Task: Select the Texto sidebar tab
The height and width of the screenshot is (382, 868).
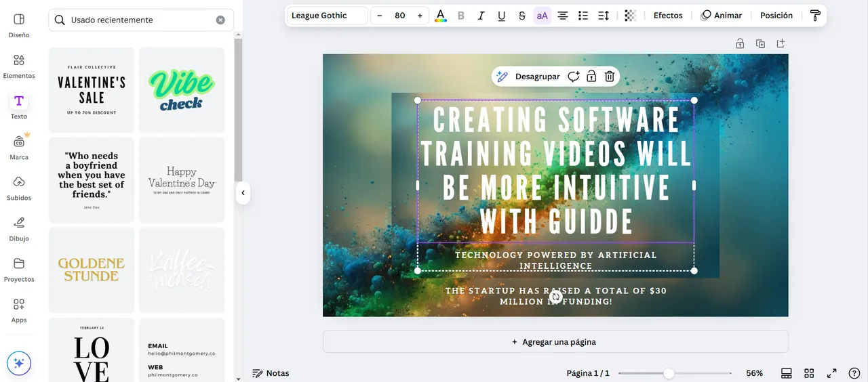Action: pos(19,106)
